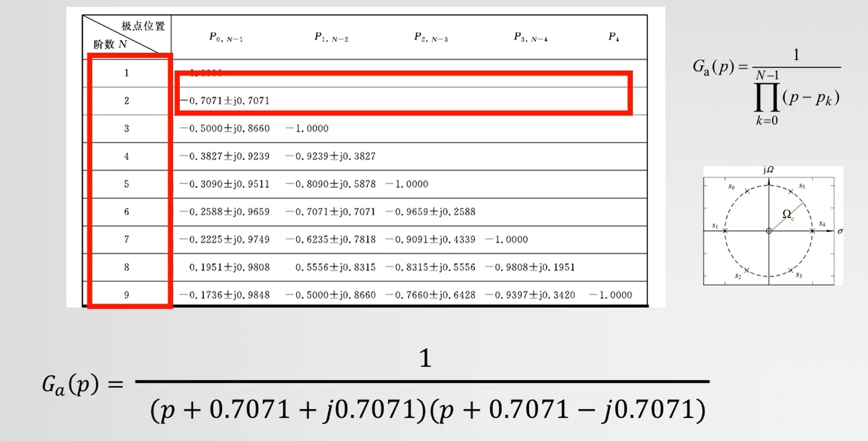Click order number 6 in the table
The image size is (868, 441).
(x=127, y=212)
